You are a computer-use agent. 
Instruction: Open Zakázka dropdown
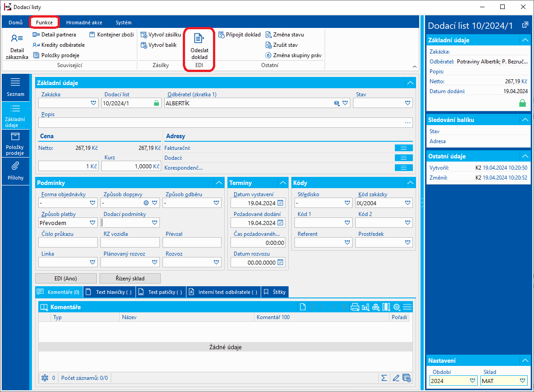click(93, 103)
